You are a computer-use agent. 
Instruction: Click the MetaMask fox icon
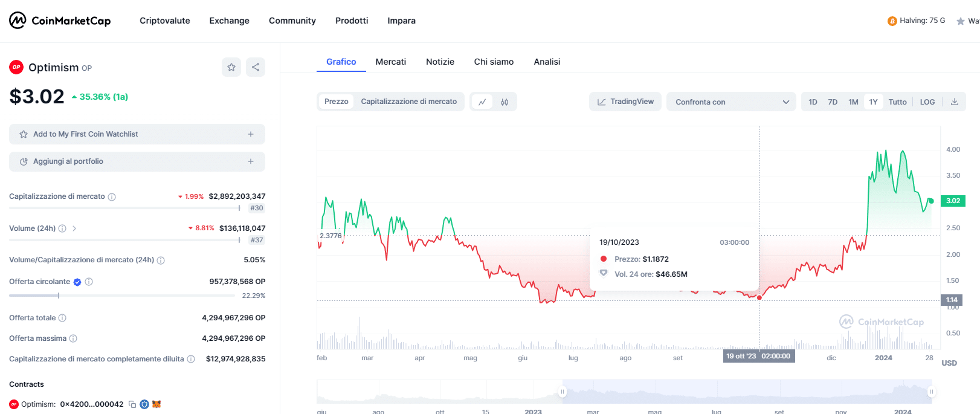point(156,404)
